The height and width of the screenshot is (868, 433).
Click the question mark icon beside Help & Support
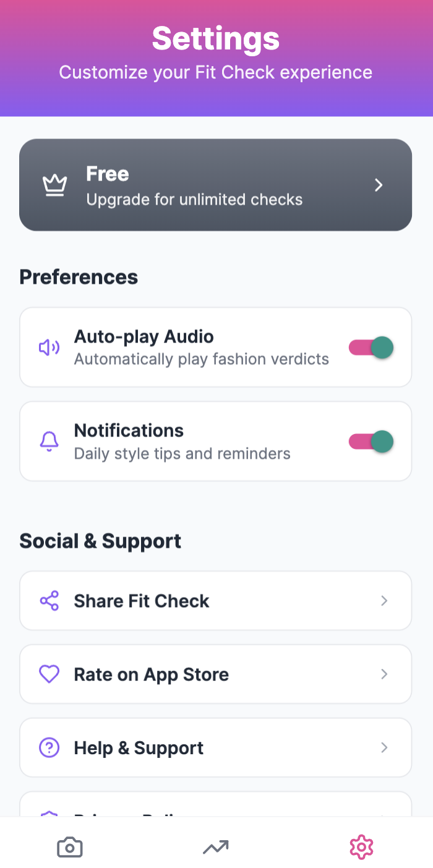coord(48,747)
